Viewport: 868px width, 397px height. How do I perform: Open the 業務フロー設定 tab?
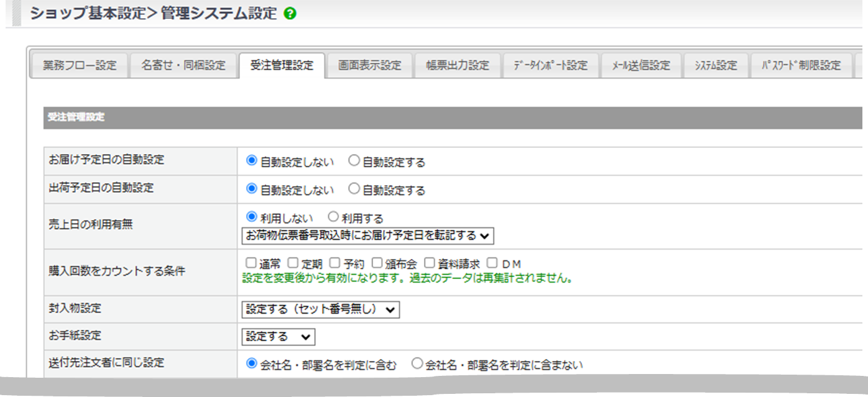coord(79,65)
